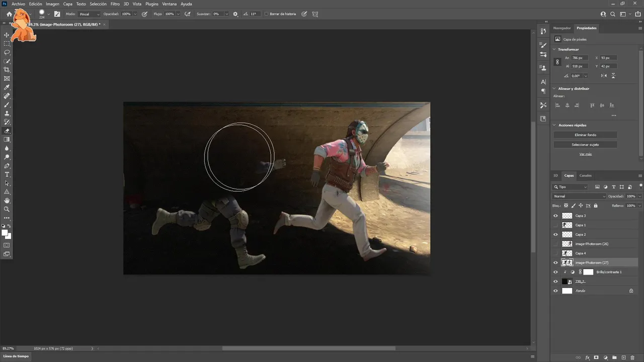Select the Clone Stamp tool

click(x=7, y=114)
